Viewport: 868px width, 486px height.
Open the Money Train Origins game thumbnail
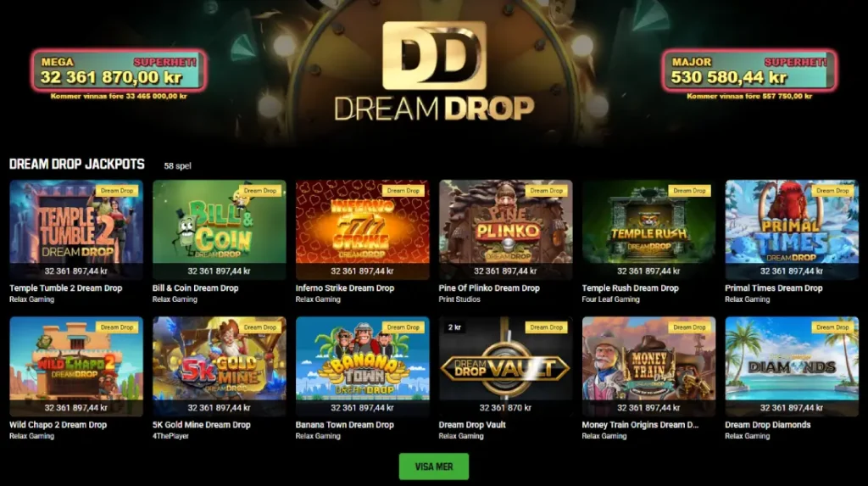click(648, 366)
